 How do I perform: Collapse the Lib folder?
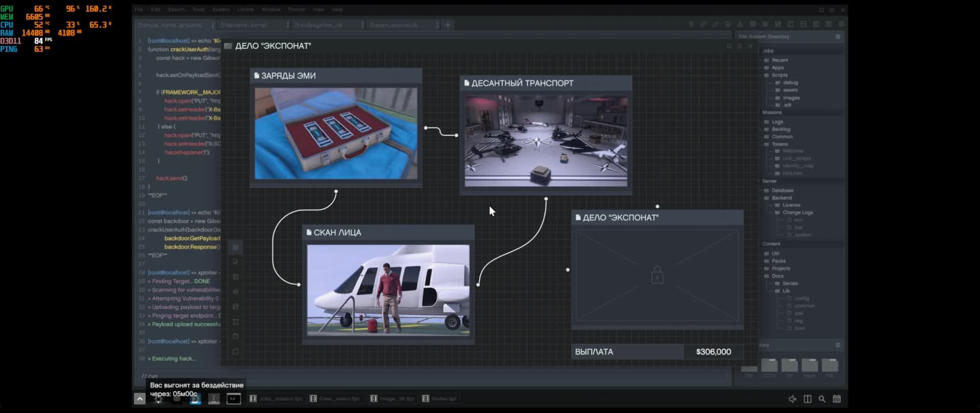pyautogui.click(x=782, y=291)
